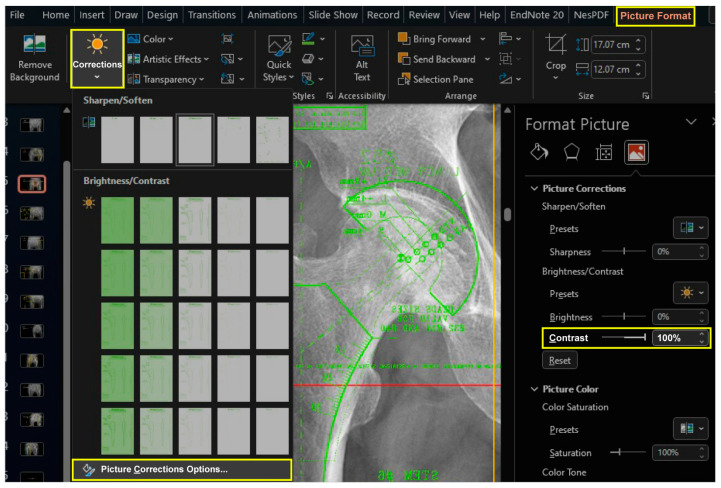Select the Effects pentagon icon in Format Picture
The width and height of the screenshot is (721, 488).
coord(571,152)
